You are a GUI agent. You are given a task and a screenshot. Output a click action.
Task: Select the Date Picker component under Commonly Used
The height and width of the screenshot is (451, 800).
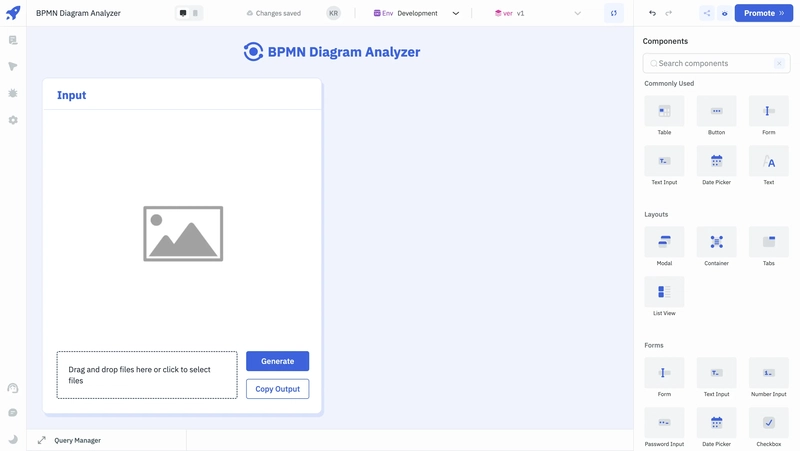pos(716,165)
